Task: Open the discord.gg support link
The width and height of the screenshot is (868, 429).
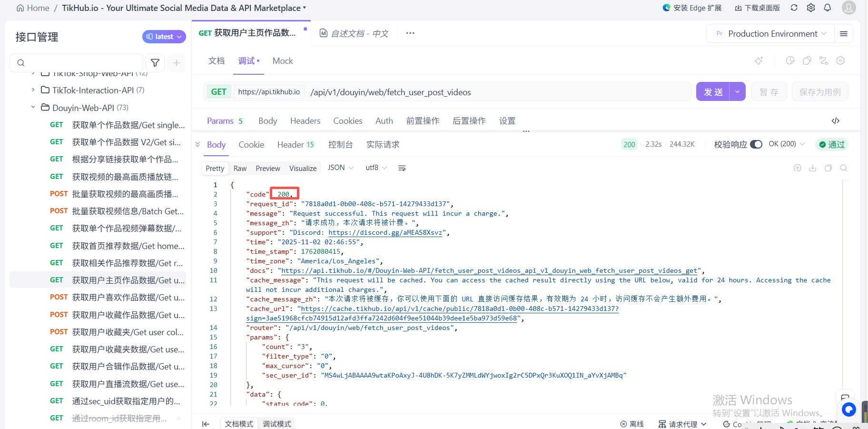Action: click(x=385, y=232)
